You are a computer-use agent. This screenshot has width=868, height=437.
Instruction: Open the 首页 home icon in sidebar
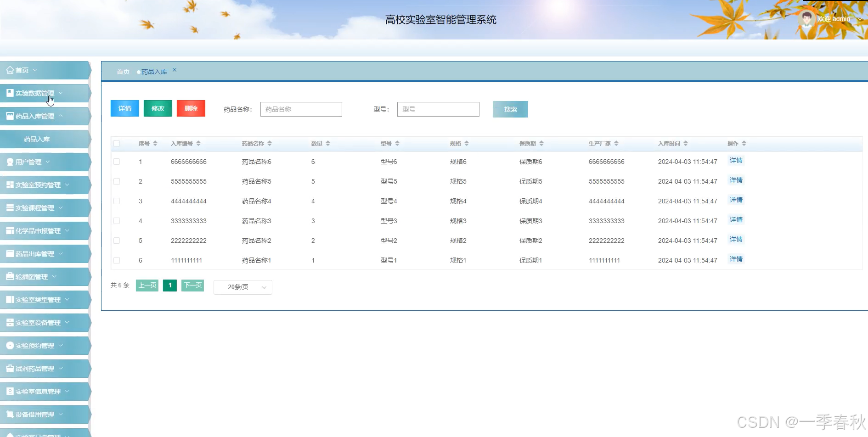(x=10, y=70)
